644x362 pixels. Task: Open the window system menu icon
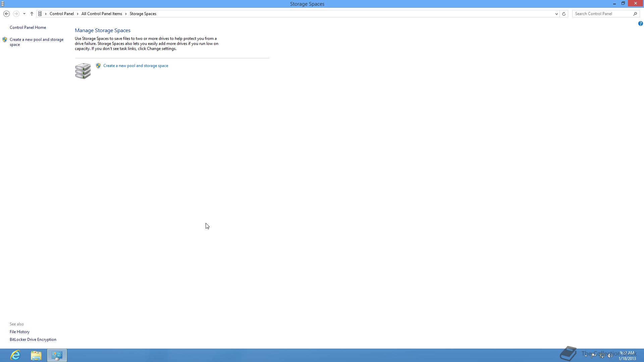tap(3, 4)
